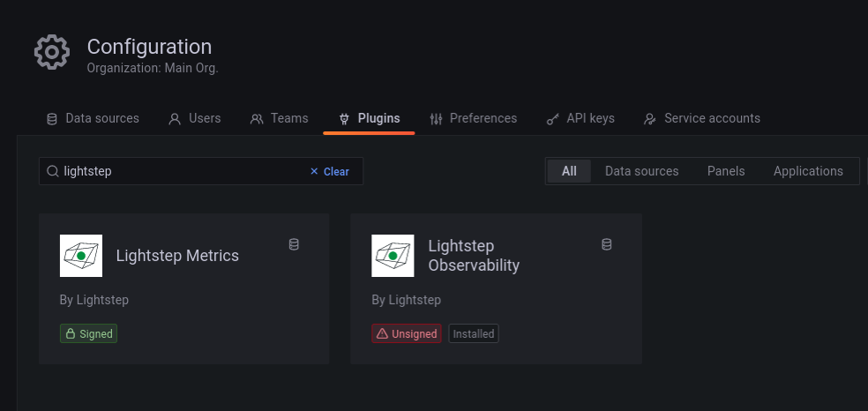Click By Lightstep under Lightstep Observability
868x411 pixels.
(407, 300)
